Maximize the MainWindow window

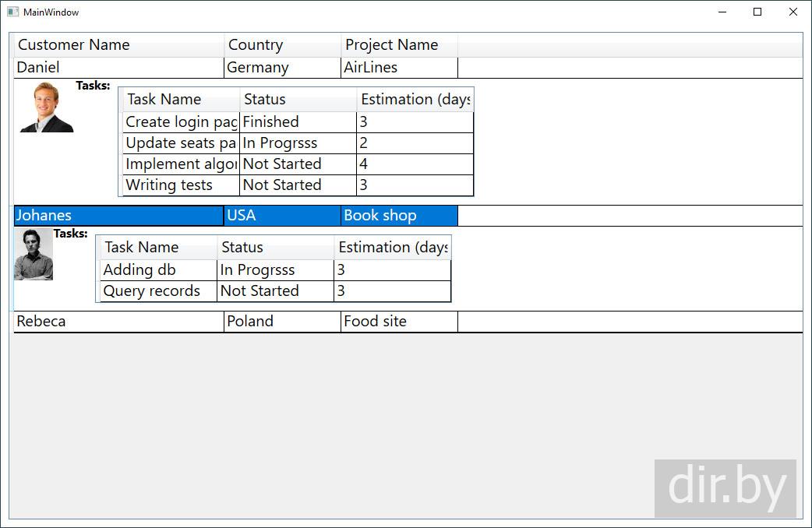coord(757,12)
